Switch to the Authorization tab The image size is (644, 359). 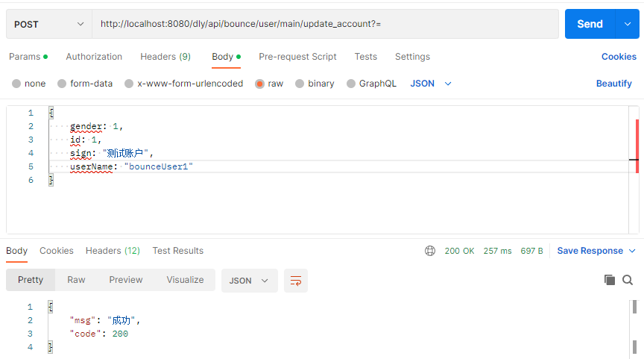pyautogui.click(x=94, y=57)
